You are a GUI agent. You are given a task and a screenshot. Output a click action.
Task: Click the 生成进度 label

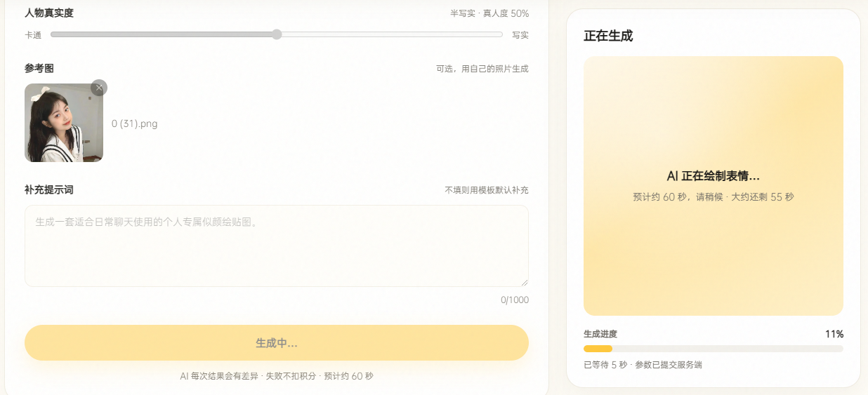[600, 334]
